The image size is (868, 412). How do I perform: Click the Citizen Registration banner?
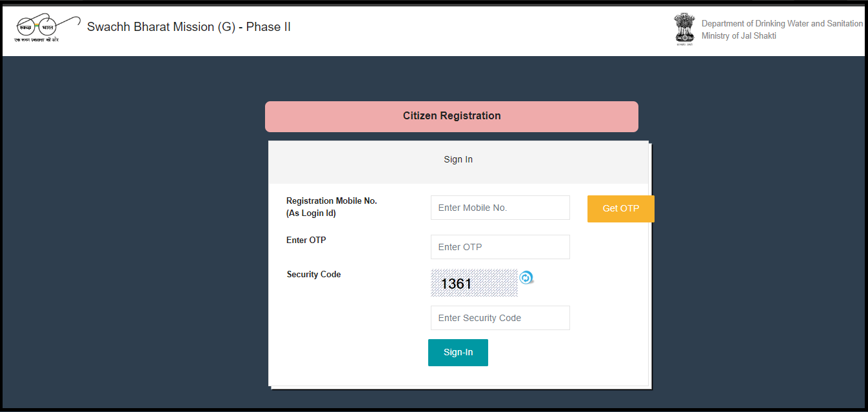coord(451,116)
